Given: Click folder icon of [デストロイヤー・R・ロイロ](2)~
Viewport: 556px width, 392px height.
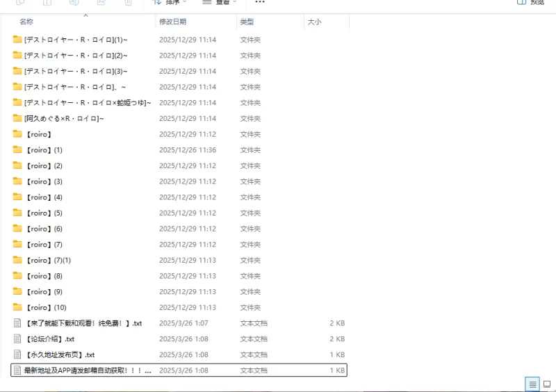Looking at the screenshot, I should [17, 55].
